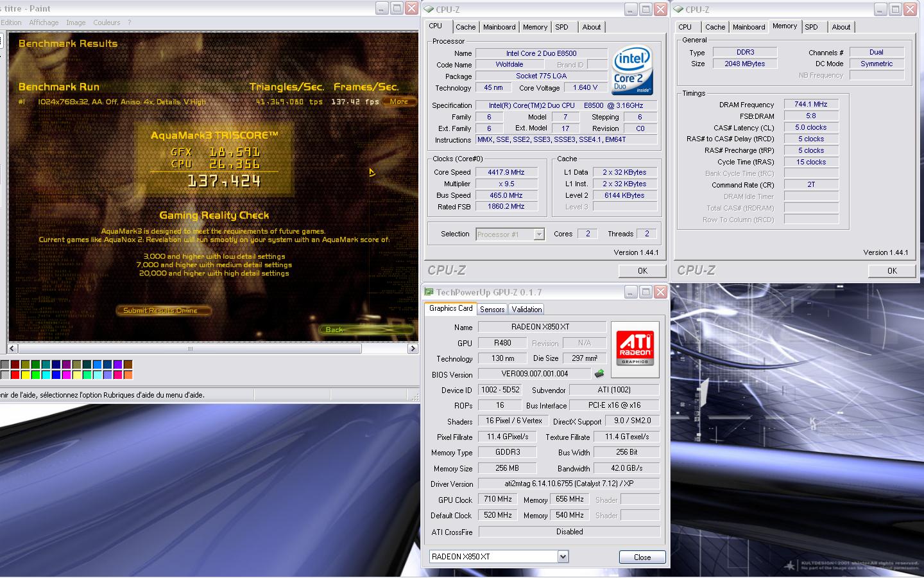Click the GPU-Z Name field RADEON X850 XT
This screenshot has width=924, height=578.
pos(542,327)
